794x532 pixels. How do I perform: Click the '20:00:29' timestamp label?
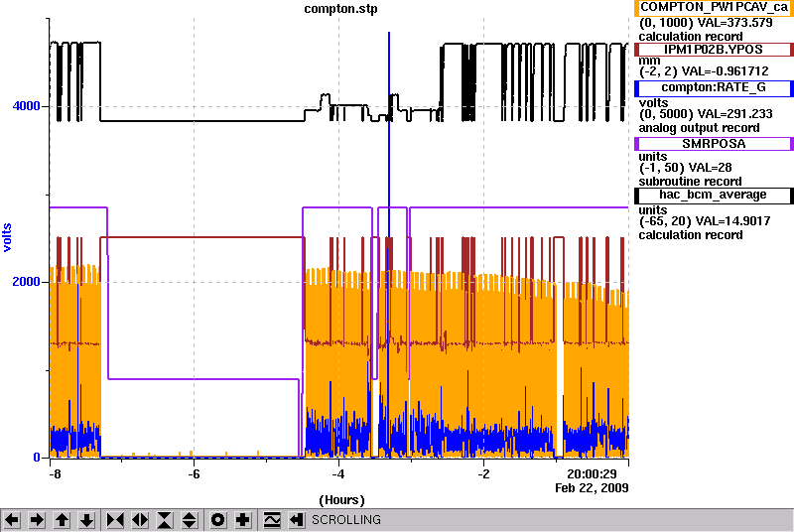[592, 474]
